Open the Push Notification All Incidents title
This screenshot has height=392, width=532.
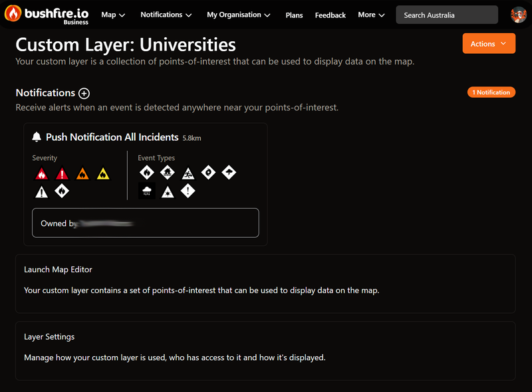pyautogui.click(x=112, y=137)
